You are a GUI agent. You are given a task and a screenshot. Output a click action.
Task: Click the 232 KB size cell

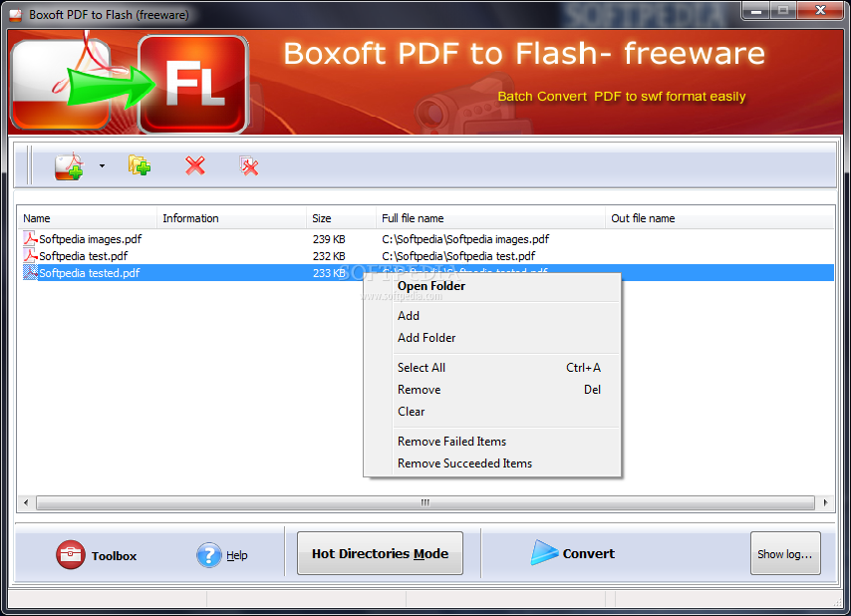pos(329,256)
